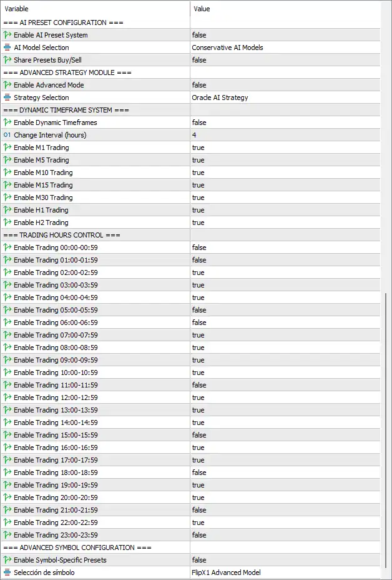Click the boolean icon for Enable Trading 12:00-12:59

pos(7,397)
